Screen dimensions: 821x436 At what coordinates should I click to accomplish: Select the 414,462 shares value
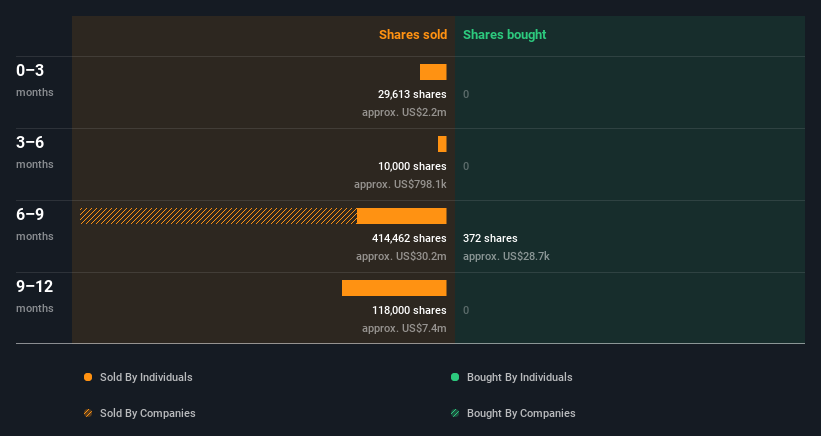pos(409,238)
